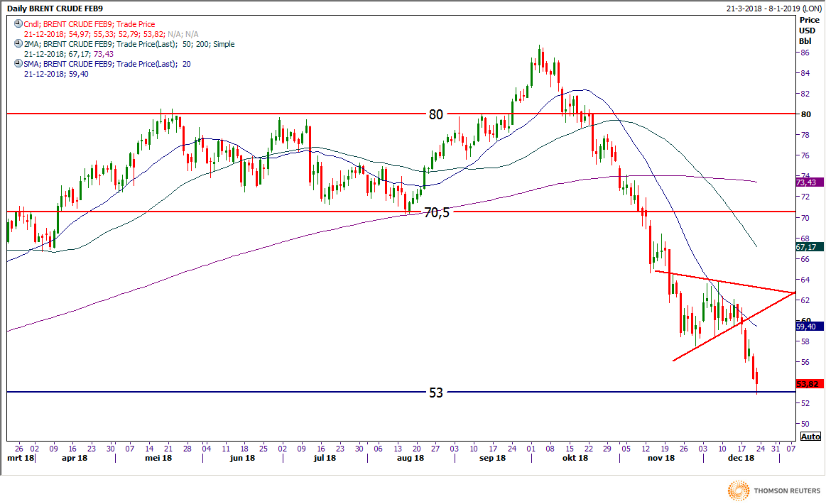Click the 53 support line label
Viewport: 826px width, 504px height.
point(435,393)
